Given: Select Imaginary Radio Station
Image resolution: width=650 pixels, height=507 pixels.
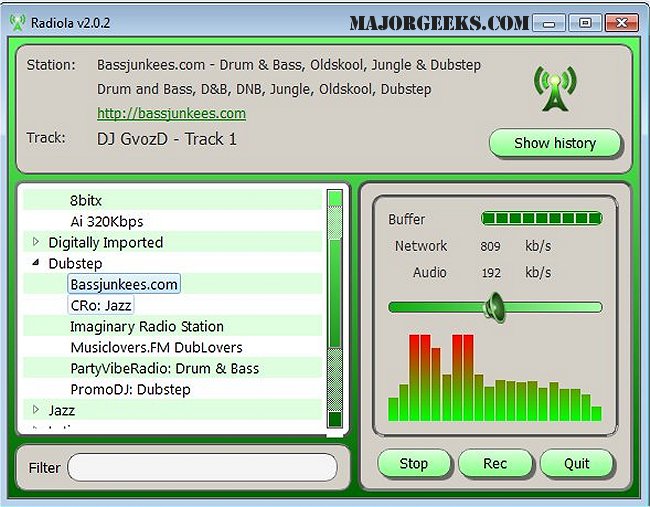Looking at the screenshot, I should point(147,327).
